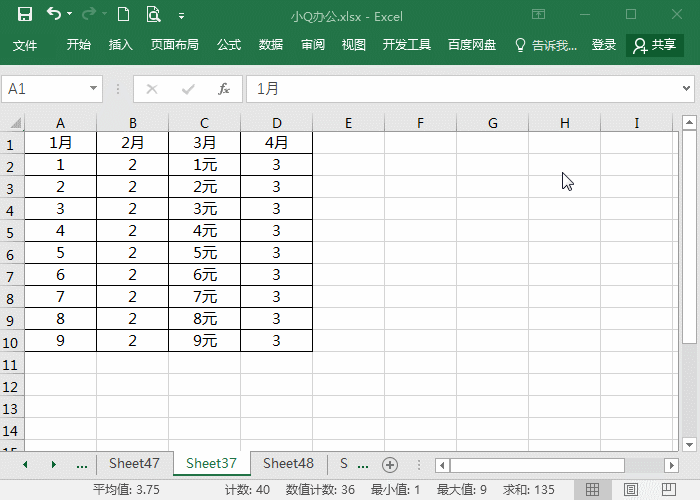Open the 公式 ribbon tab

[x=229, y=45]
